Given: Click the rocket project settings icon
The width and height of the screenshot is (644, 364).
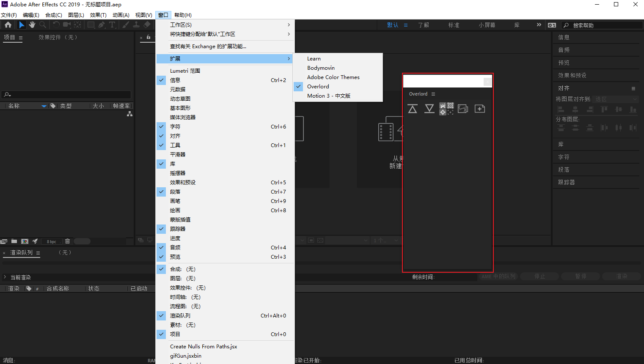Looking at the screenshot, I should point(35,241).
